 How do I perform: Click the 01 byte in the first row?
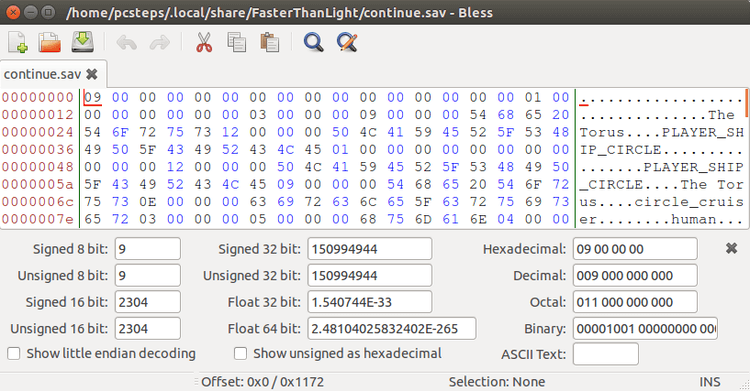tap(533, 98)
